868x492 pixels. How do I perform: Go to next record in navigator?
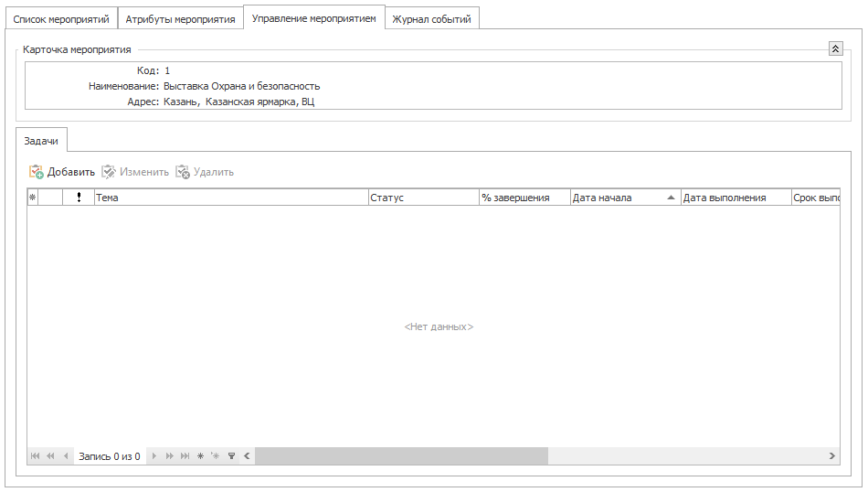click(x=154, y=456)
